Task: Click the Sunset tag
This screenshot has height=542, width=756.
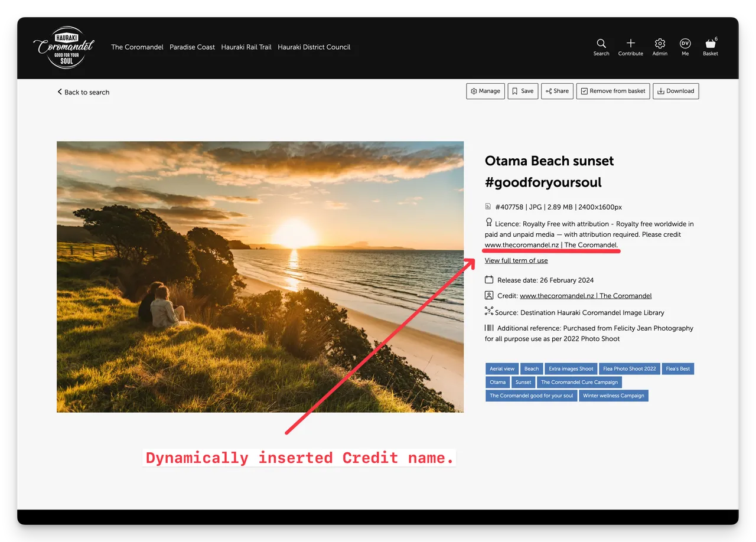Action: (x=523, y=382)
